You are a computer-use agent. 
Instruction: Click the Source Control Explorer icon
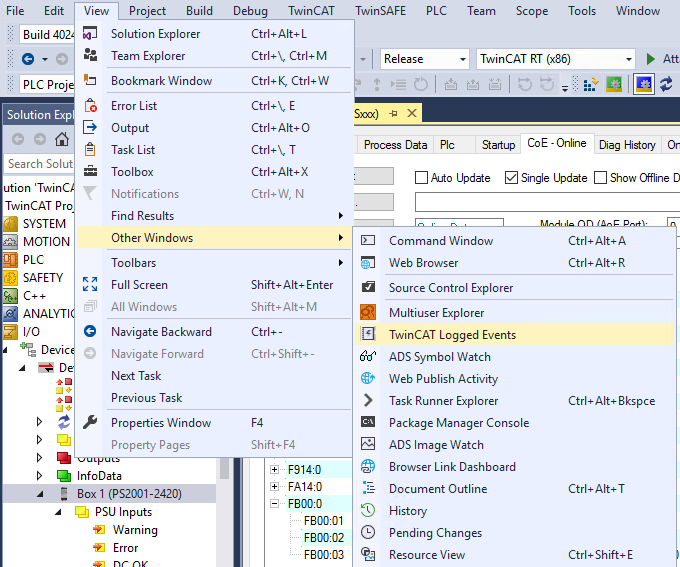click(x=368, y=287)
